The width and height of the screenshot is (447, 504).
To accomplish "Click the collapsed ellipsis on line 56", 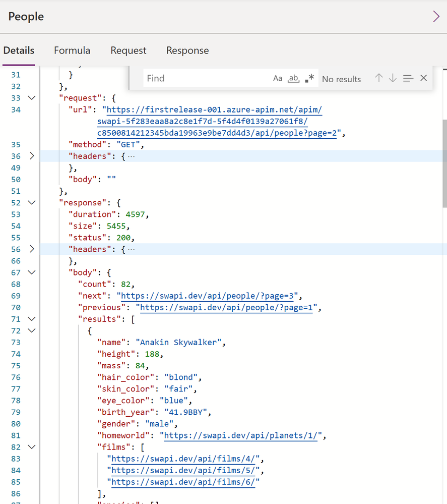I will [x=132, y=250].
